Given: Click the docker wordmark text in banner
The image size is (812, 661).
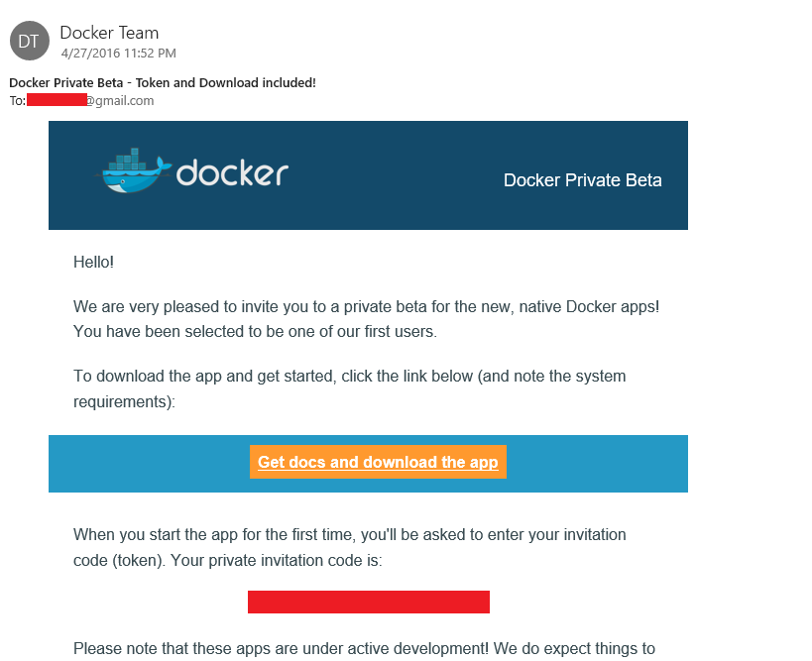Looking at the screenshot, I should tap(232, 172).
